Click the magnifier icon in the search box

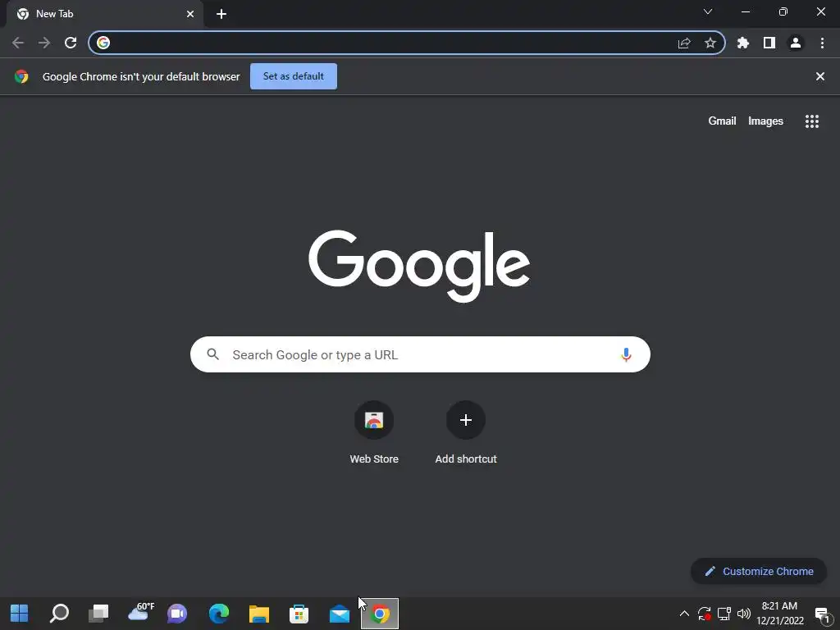click(x=212, y=354)
